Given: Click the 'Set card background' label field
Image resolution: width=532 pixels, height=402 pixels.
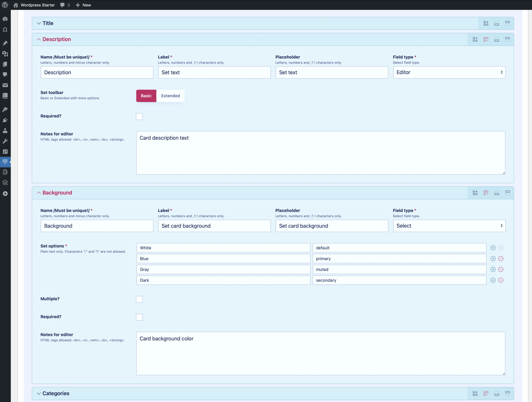Looking at the screenshot, I should coord(214,226).
